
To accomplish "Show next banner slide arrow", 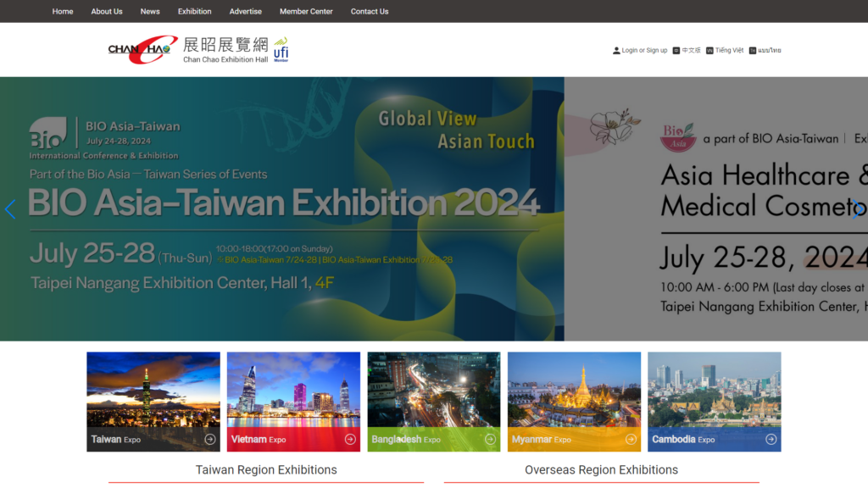I will click(857, 209).
